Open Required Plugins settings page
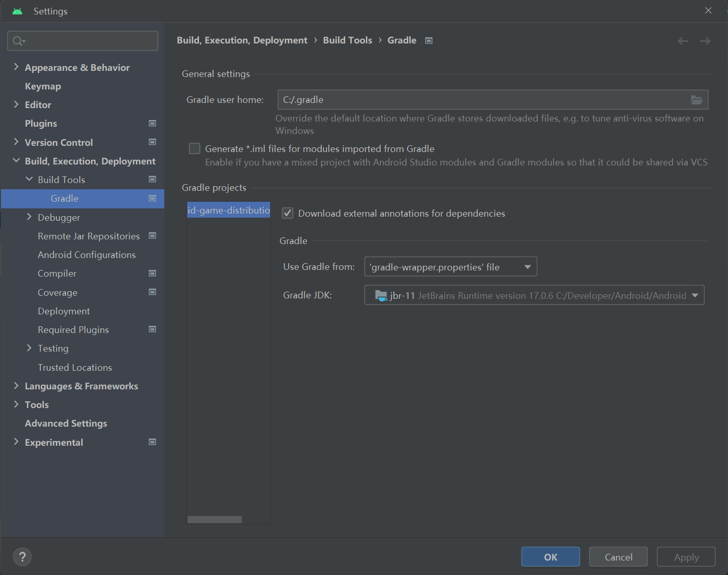 73,330
